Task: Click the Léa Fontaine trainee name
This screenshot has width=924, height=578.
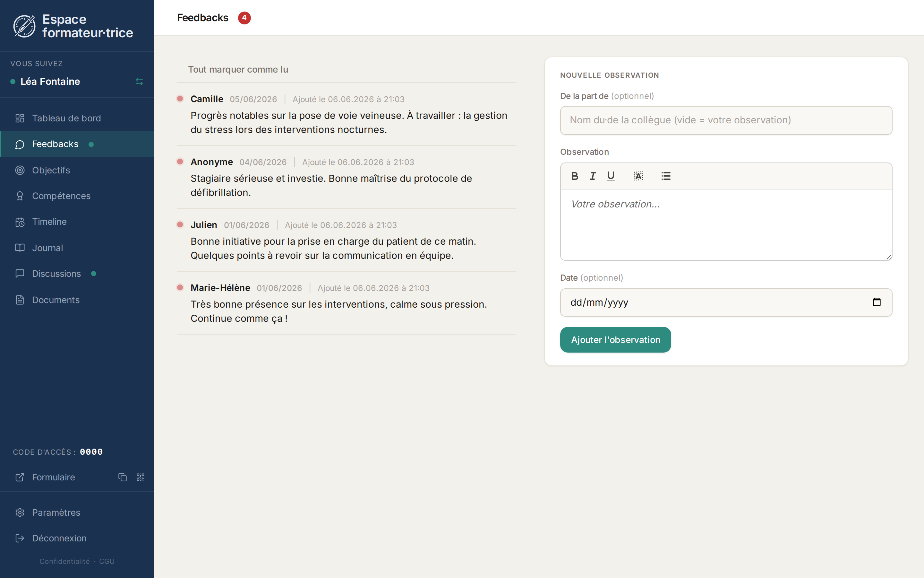Action: click(x=50, y=82)
